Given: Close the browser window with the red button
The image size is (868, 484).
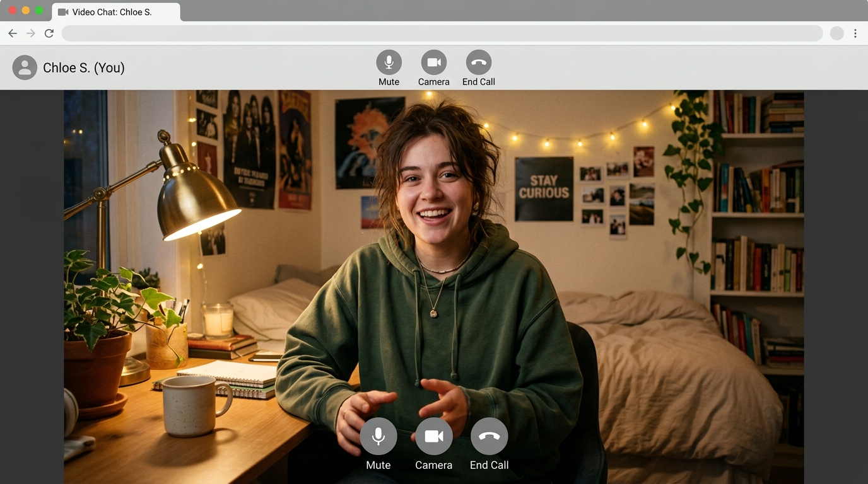Looking at the screenshot, I should (x=12, y=11).
